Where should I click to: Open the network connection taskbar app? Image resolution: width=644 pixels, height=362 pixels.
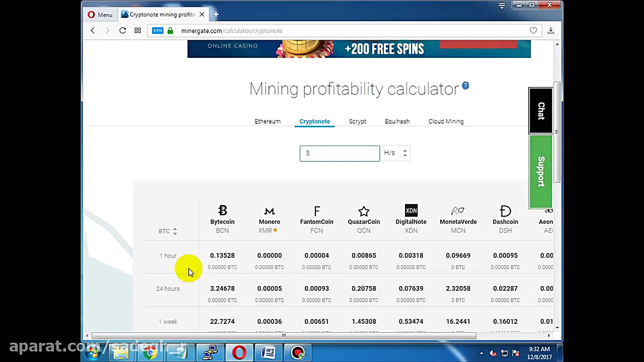tap(210, 353)
